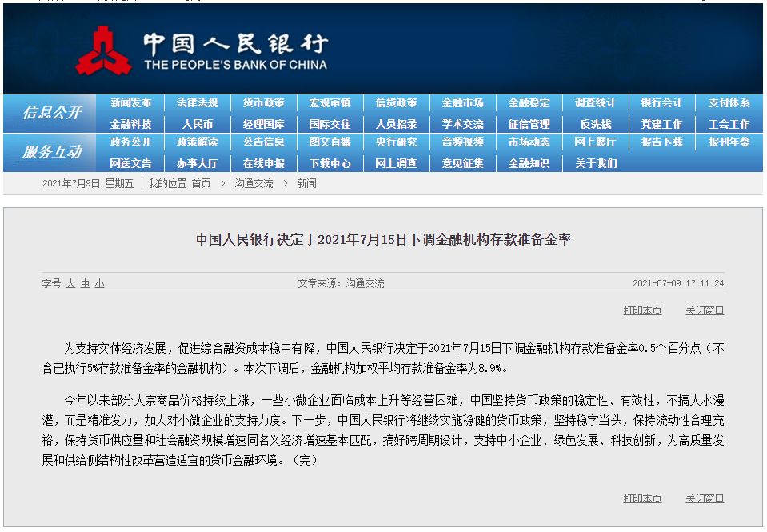
Task: Open 经理国库 page
Action: (264, 124)
